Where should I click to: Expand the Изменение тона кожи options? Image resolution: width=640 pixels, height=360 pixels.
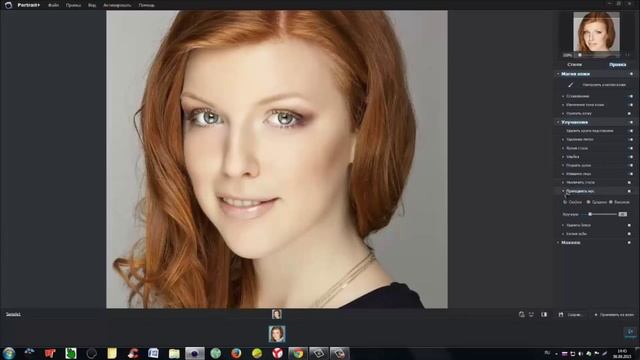[x=563, y=105]
